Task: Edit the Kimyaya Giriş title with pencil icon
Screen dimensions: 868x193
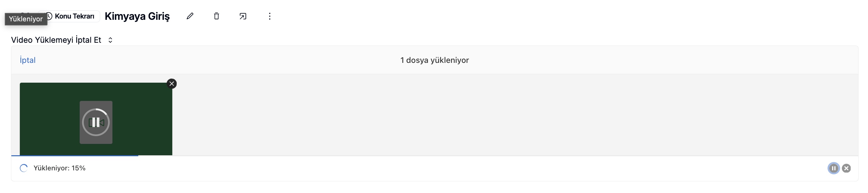Action: point(190,16)
